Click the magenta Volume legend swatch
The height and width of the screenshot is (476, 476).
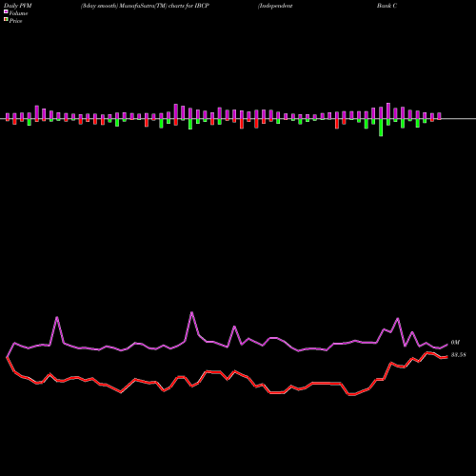tap(6, 11)
